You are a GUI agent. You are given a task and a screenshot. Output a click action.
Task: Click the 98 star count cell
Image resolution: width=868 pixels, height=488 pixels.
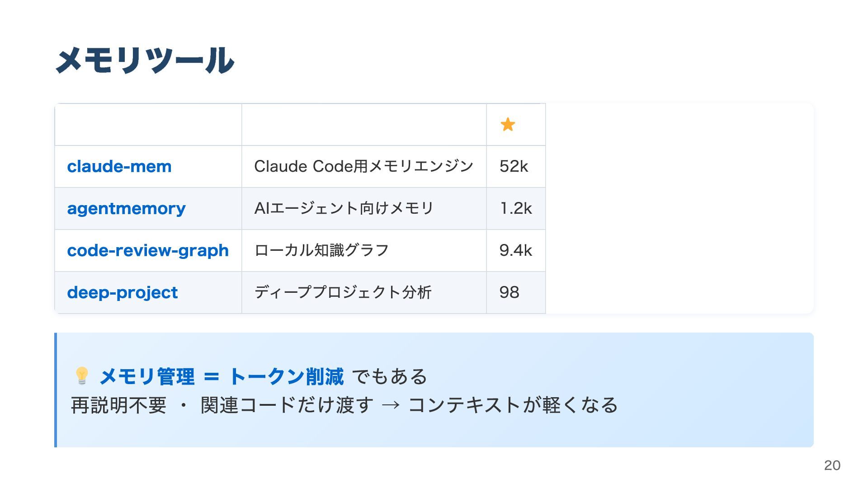(509, 292)
